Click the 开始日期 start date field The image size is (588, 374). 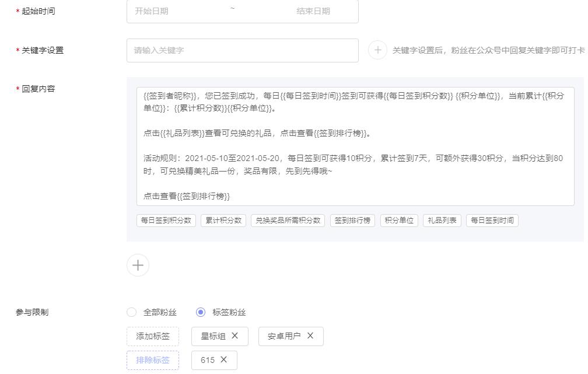coord(169,11)
